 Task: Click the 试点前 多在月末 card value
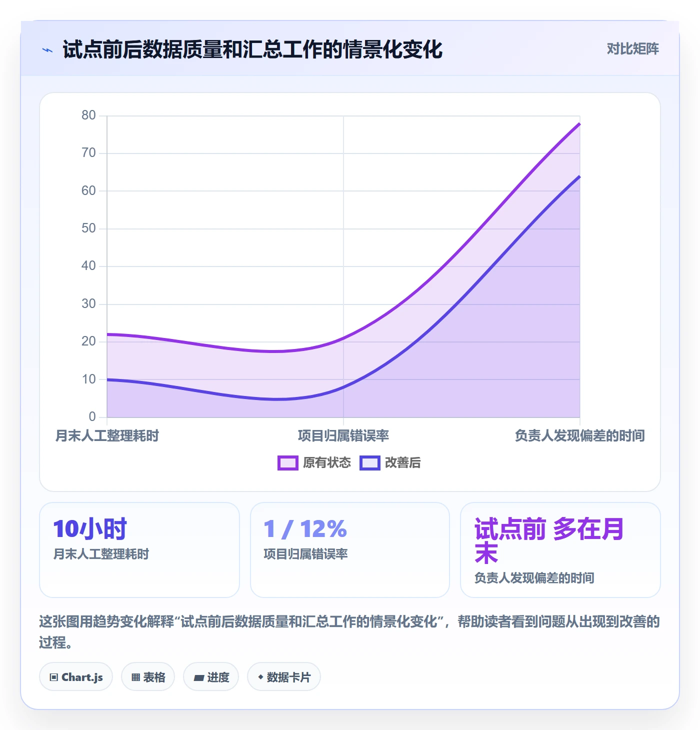point(549,541)
